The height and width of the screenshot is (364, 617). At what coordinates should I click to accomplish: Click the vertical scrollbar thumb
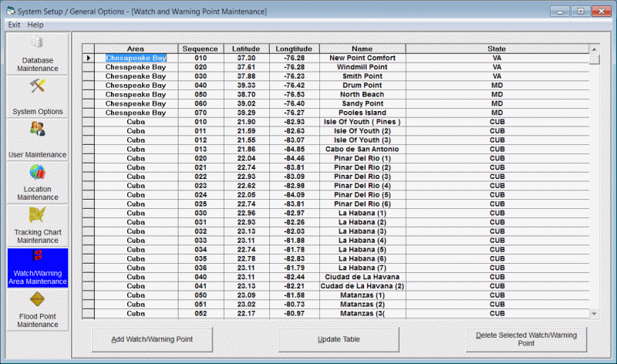click(x=594, y=59)
